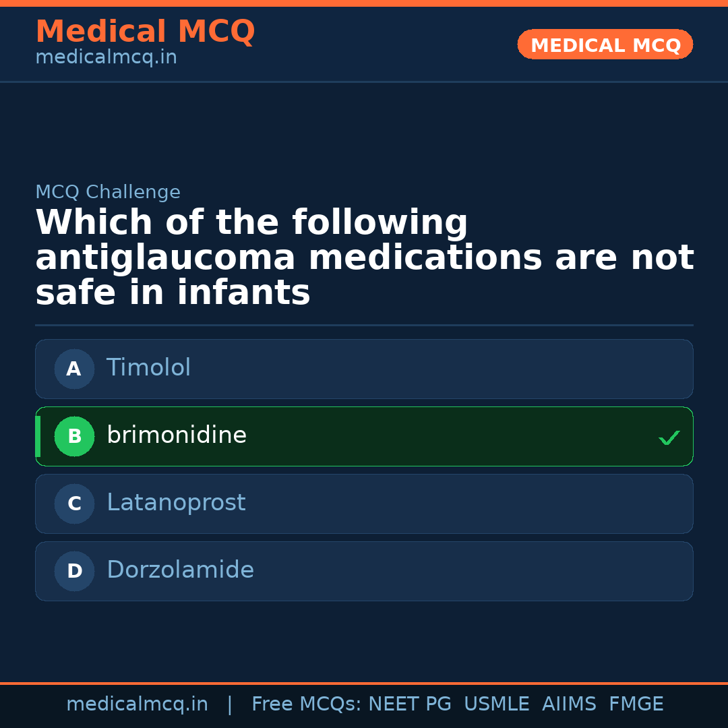Click the FMGE footer label
Viewport: 728px width, 728px height.
coord(636,704)
